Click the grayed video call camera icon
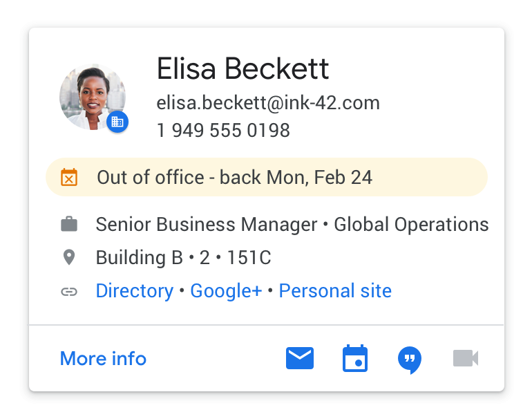Screen dimensions: 532x419 (466, 358)
